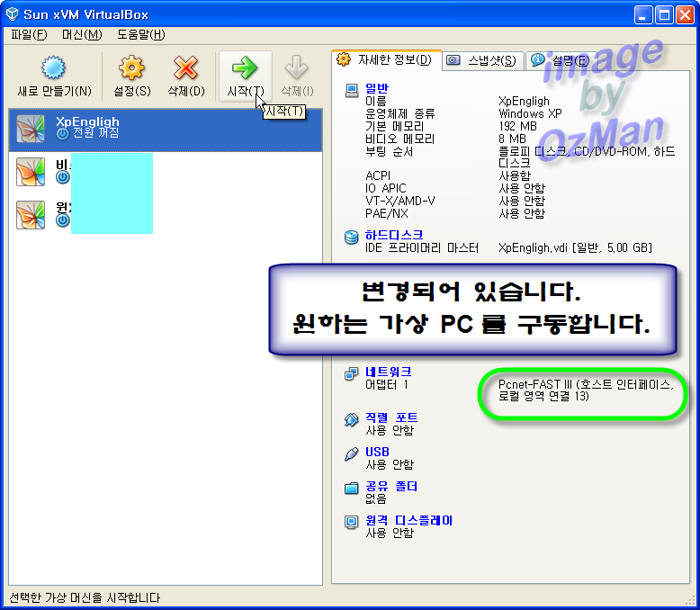
Task: Click the 'VT-X/AMD-V' setting label
Action: (400, 201)
